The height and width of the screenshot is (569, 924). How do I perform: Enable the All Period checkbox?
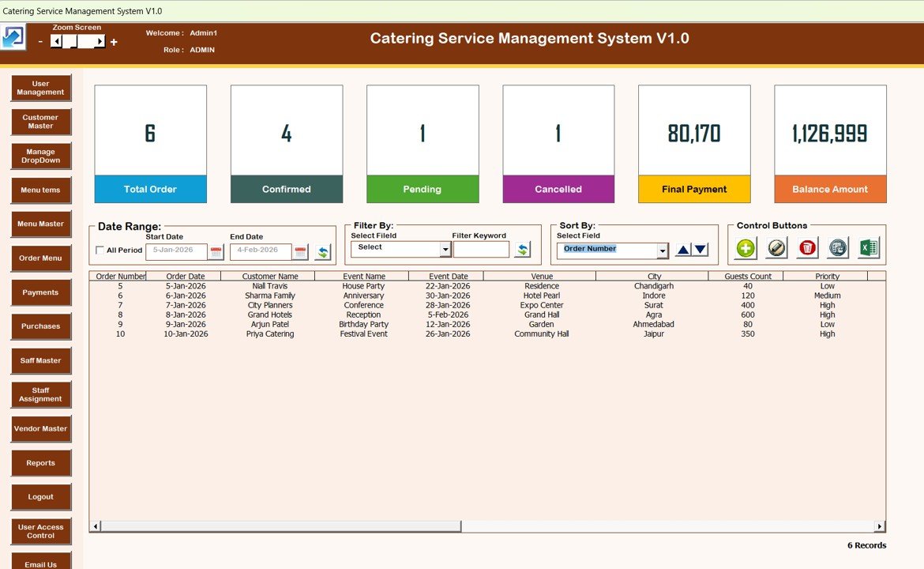[101, 251]
